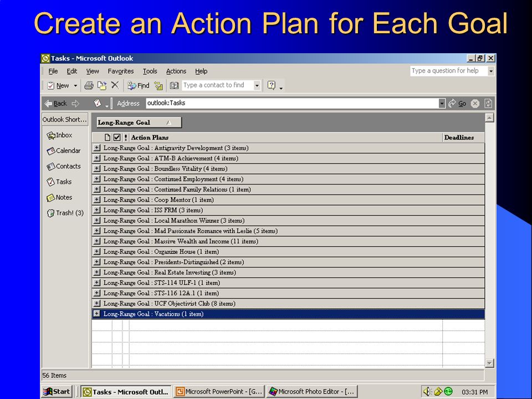Expand Real Estate Investing group
The width and height of the screenshot is (532, 399).
pos(97,272)
